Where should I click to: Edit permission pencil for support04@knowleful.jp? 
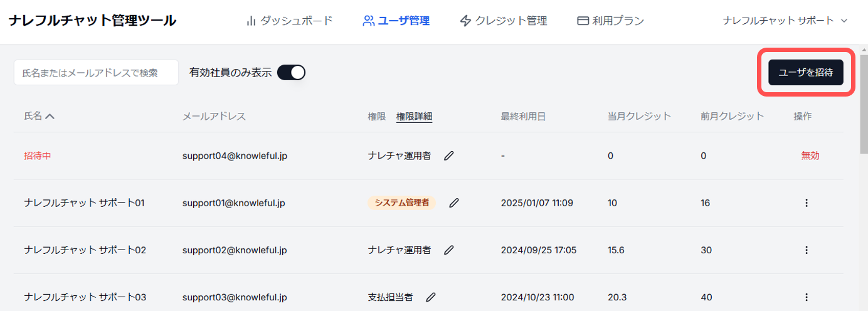pos(448,156)
